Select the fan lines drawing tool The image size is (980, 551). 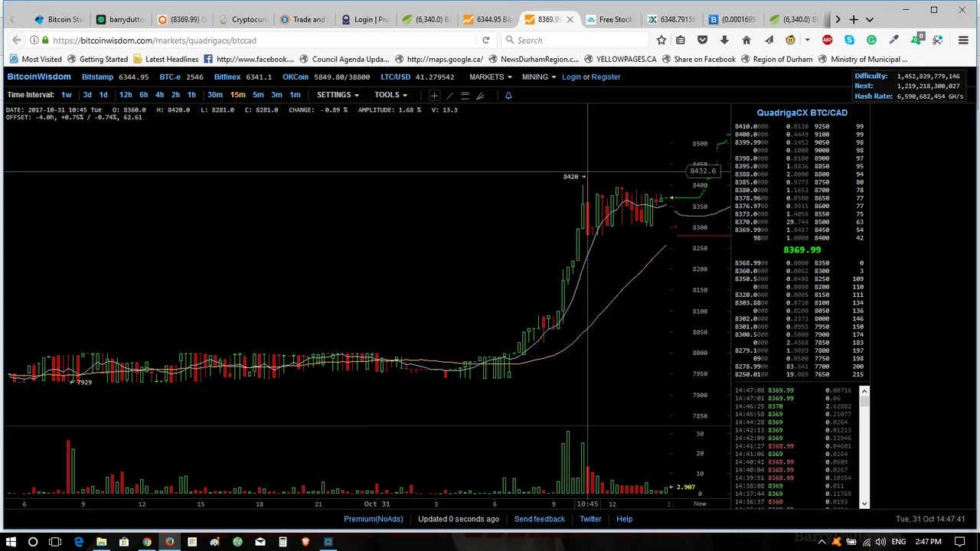[480, 96]
